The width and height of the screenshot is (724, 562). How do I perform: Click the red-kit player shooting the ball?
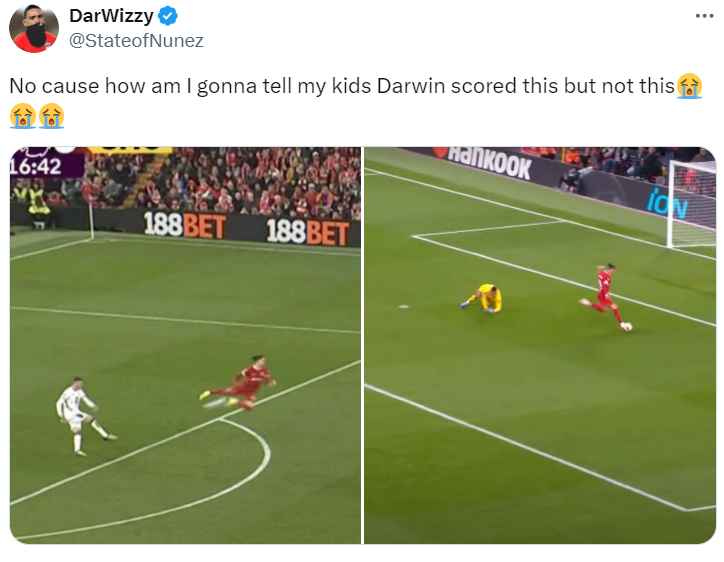pyautogui.click(x=605, y=296)
